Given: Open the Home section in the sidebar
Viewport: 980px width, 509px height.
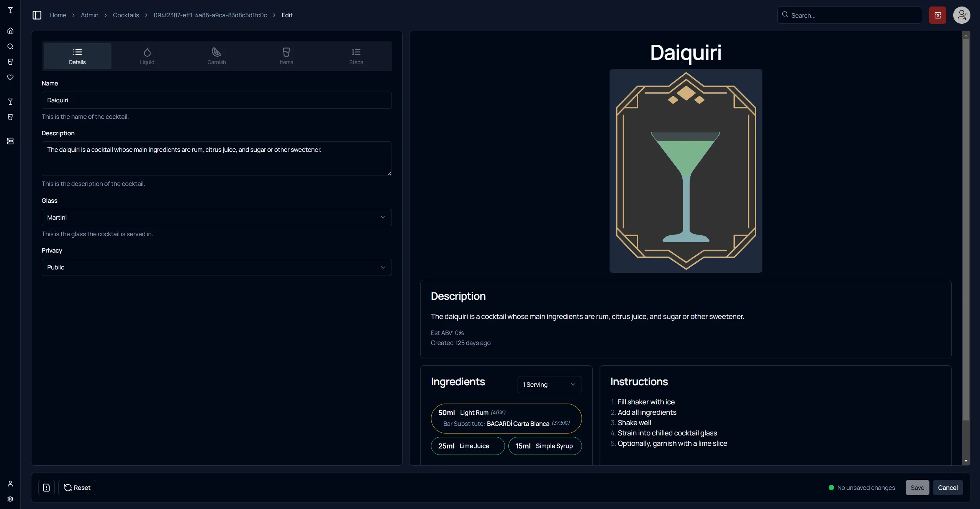Looking at the screenshot, I should click(10, 31).
